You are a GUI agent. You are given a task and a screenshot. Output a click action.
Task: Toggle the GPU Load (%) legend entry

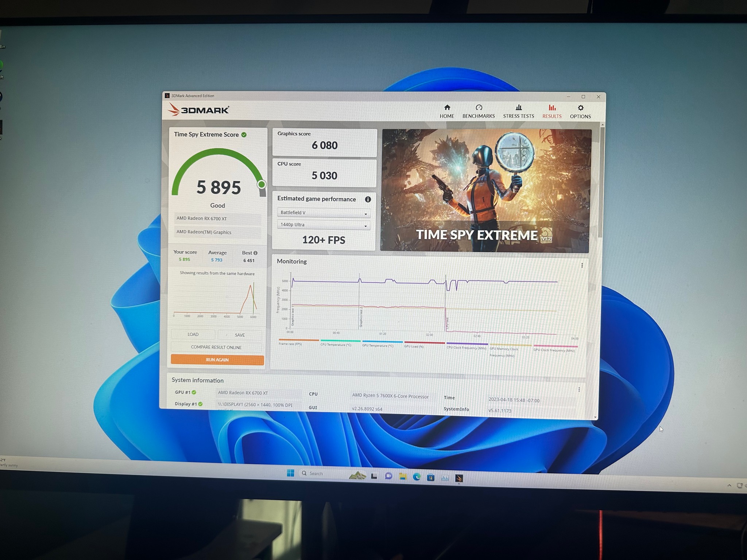(424, 345)
